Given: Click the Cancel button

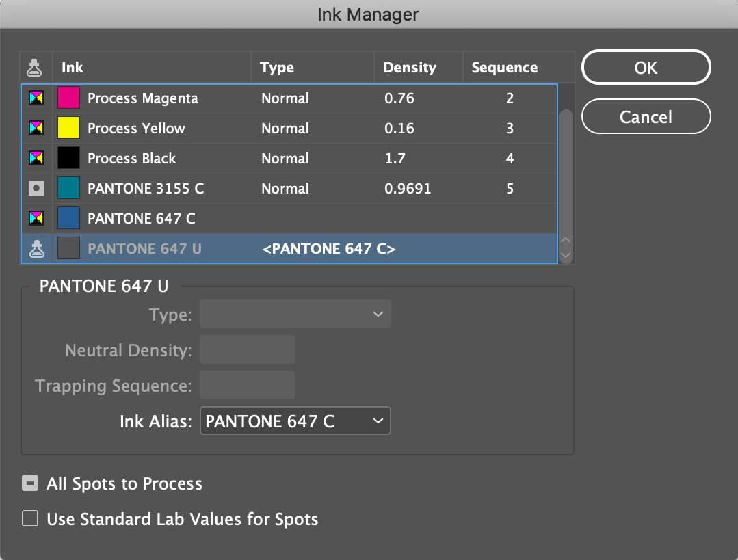Looking at the screenshot, I should [646, 117].
